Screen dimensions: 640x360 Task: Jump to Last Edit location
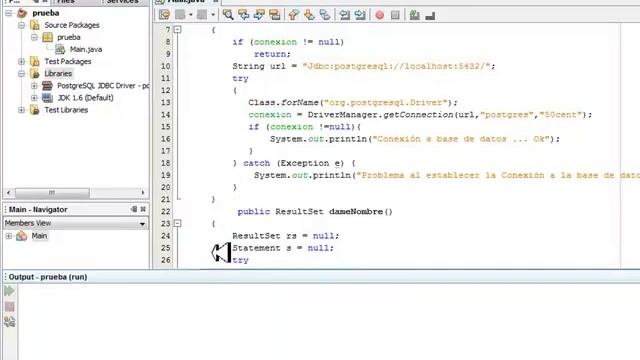164,15
